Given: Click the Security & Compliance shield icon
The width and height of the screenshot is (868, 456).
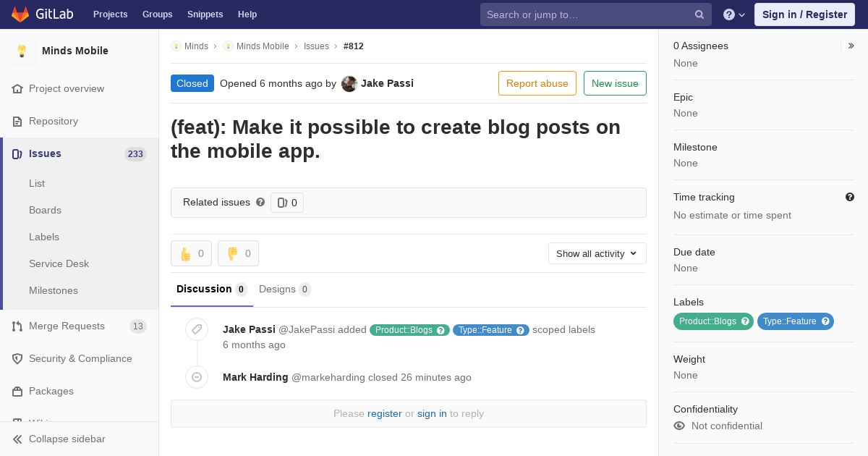Looking at the screenshot, I should (x=17, y=358).
